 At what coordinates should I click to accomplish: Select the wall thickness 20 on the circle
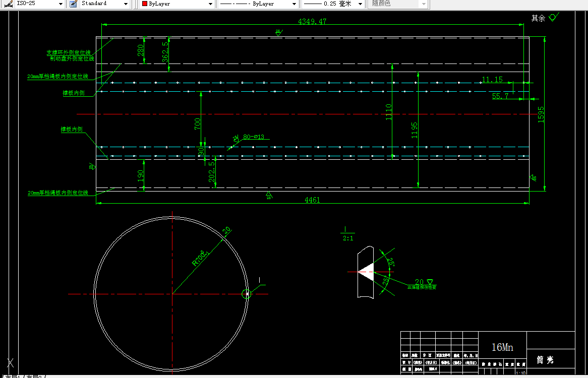coord(226,231)
